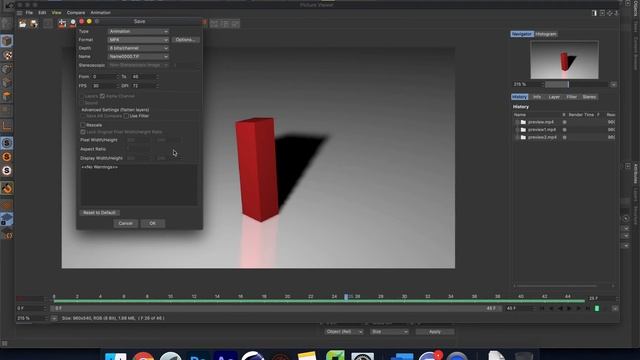This screenshot has width=640, height=360.
Task: Toggle the Alpha Channel checkbox
Action: 102,96
